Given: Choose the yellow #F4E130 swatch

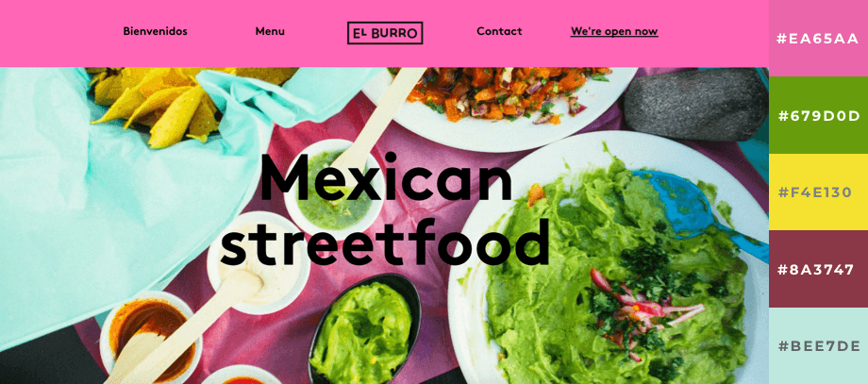Looking at the screenshot, I should pyautogui.click(x=818, y=192).
